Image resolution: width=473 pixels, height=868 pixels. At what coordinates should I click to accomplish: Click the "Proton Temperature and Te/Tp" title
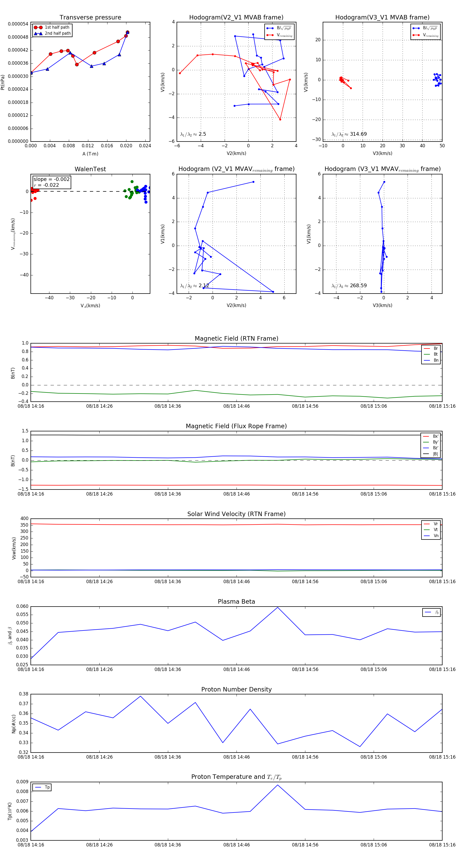[236, 777]
